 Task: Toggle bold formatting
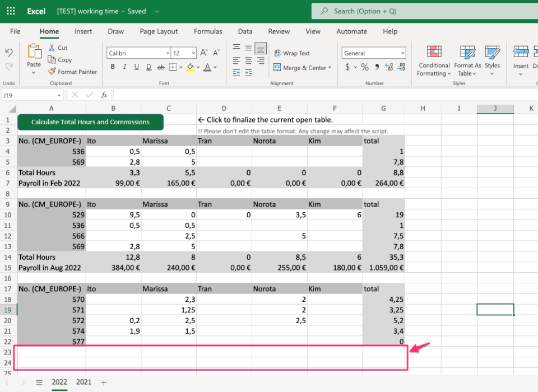(x=113, y=67)
